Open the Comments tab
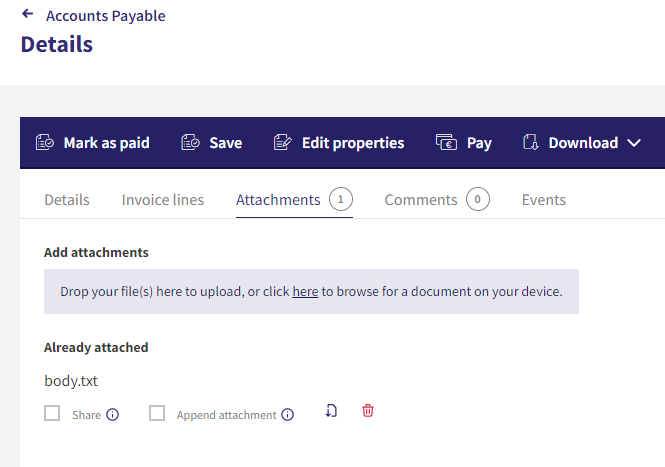Viewport: 665px width, 467px height. pyautogui.click(x=437, y=199)
